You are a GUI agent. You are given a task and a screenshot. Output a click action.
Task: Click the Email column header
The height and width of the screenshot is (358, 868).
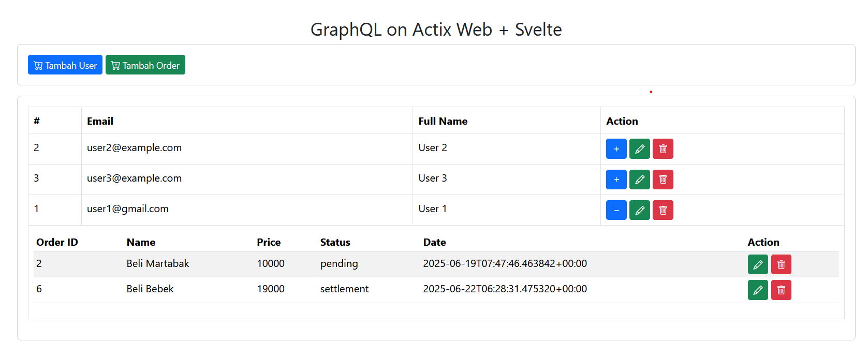point(100,121)
